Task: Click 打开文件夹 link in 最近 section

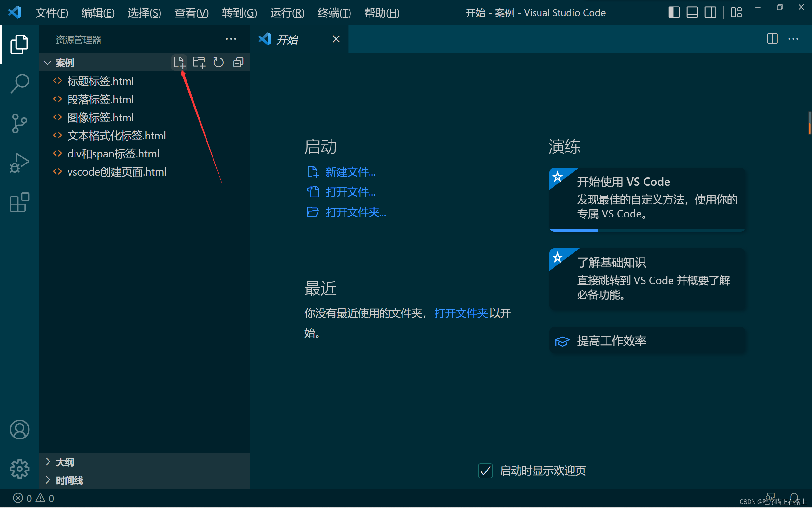Action: pyautogui.click(x=461, y=313)
